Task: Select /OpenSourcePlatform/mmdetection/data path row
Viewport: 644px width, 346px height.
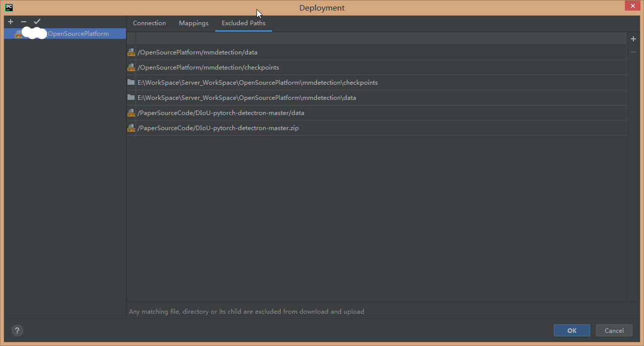Action: (376, 52)
